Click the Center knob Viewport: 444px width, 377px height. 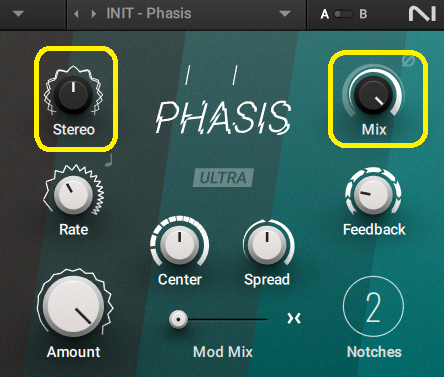(180, 245)
